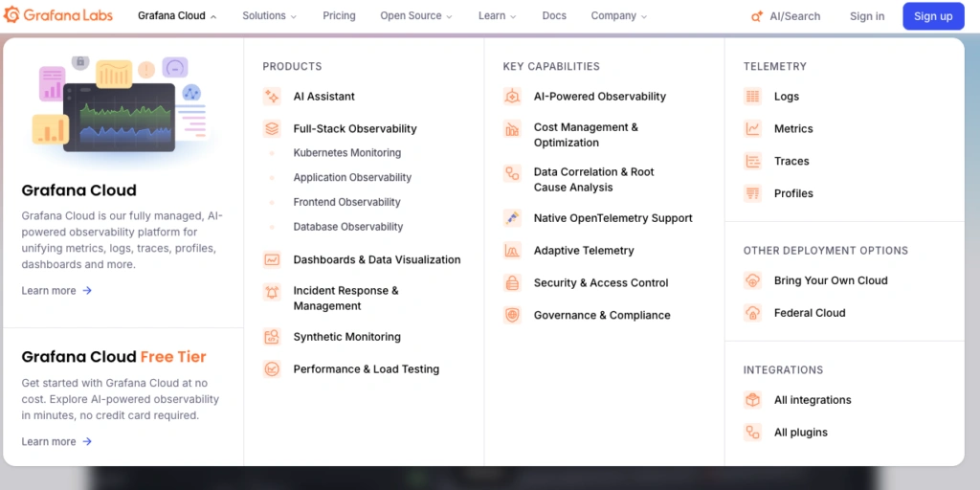Viewport: 980px width, 490px height.
Task: Click the AI Assistant sparkle icon
Action: [x=272, y=97]
